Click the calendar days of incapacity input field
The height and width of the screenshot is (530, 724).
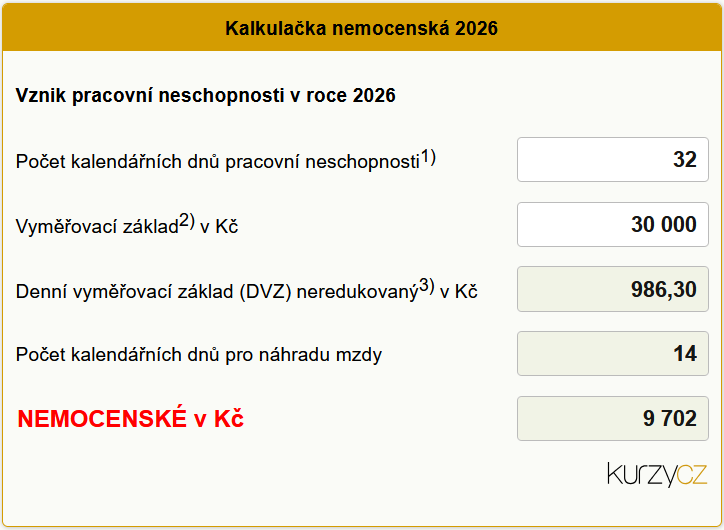(x=612, y=159)
